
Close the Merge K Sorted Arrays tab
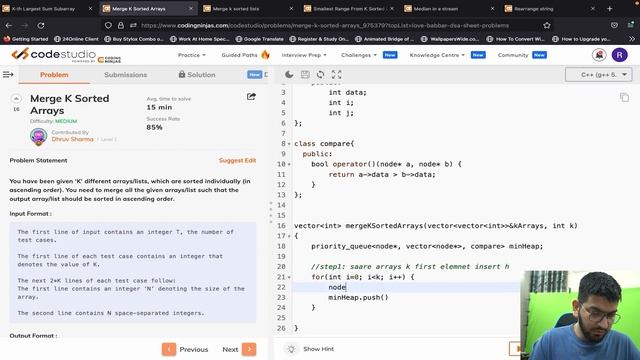[x=191, y=9]
